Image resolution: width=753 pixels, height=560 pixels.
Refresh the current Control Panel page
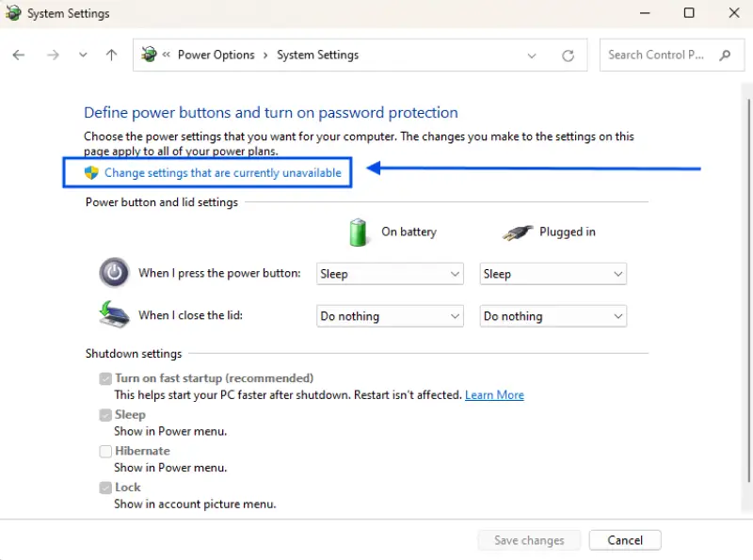(568, 55)
